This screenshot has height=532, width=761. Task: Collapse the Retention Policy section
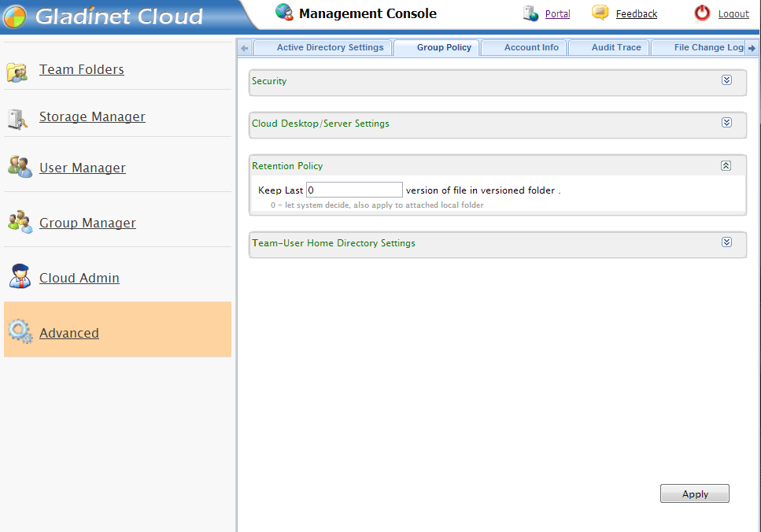pos(726,165)
